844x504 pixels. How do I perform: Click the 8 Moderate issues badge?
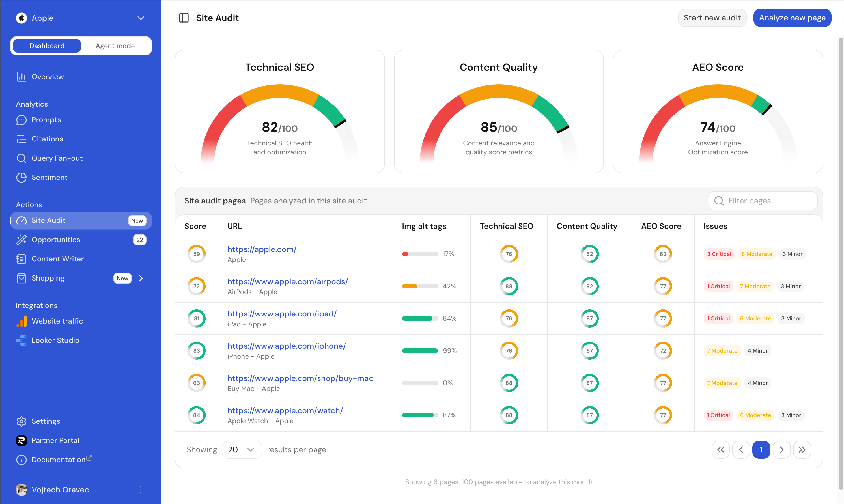point(756,254)
